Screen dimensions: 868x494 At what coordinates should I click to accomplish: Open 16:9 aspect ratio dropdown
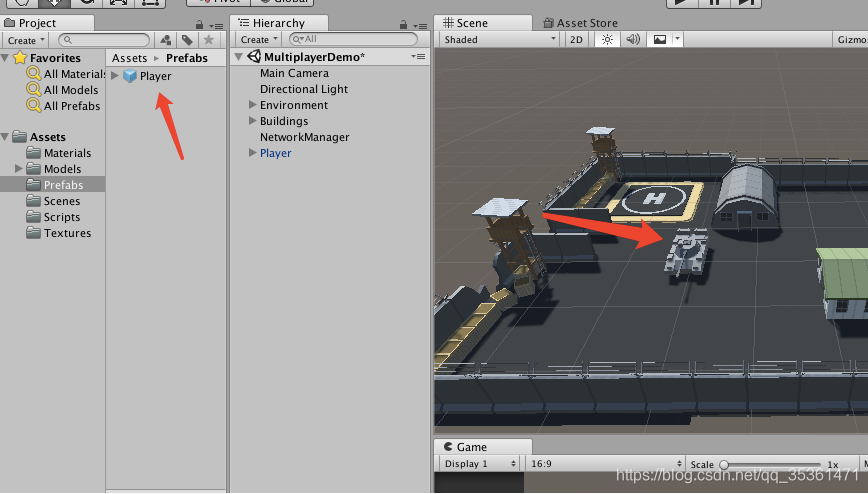pyautogui.click(x=605, y=464)
